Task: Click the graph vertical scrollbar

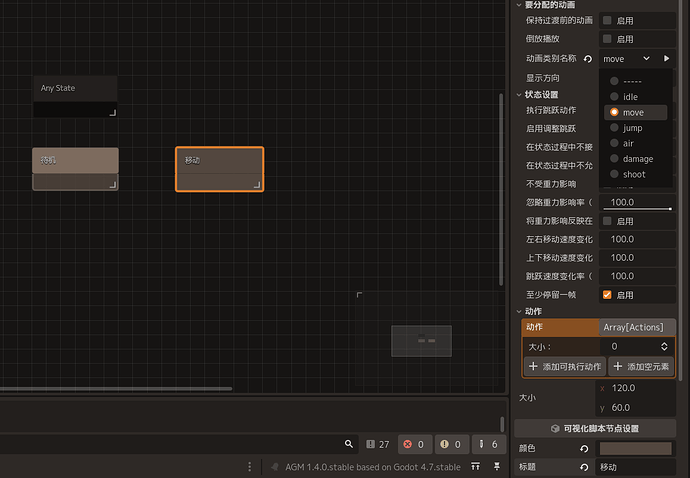Action: 501,189
